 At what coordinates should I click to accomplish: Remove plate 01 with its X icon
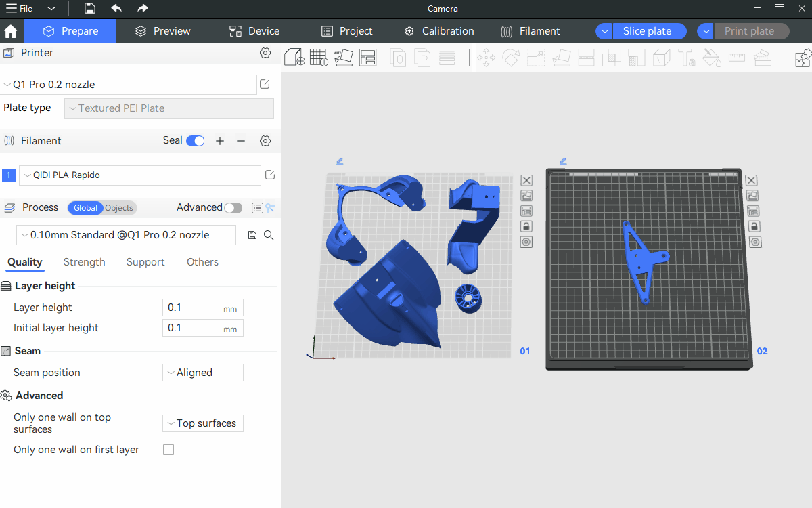pos(526,180)
